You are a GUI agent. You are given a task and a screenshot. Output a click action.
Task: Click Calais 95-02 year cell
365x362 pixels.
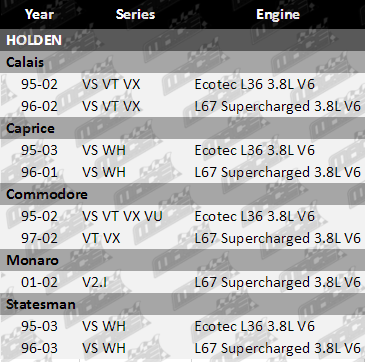(x=39, y=84)
